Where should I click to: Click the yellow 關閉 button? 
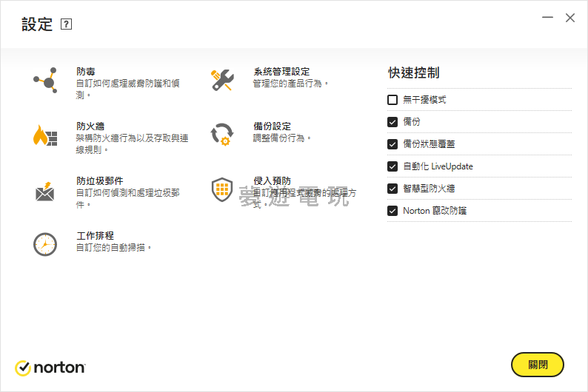pyautogui.click(x=538, y=365)
